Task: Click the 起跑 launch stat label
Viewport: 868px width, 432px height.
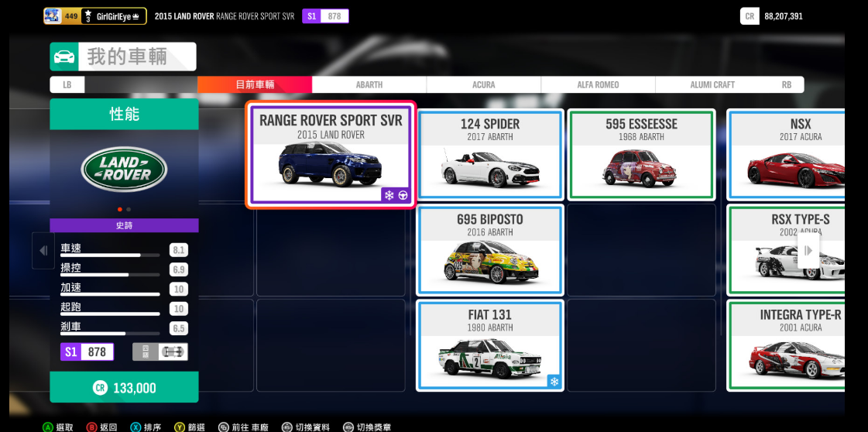Action: click(x=71, y=307)
